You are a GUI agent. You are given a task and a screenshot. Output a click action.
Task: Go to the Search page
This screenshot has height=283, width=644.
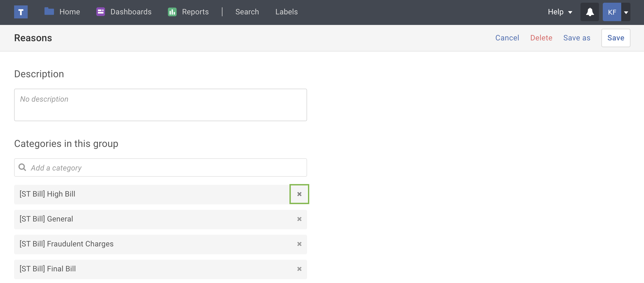click(247, 12)
